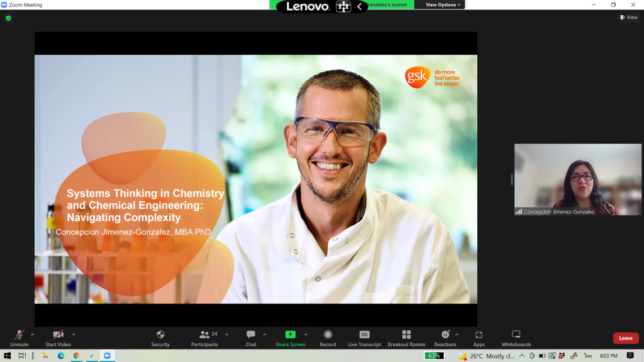Expand options arrow beside Participants

point(226,334)
